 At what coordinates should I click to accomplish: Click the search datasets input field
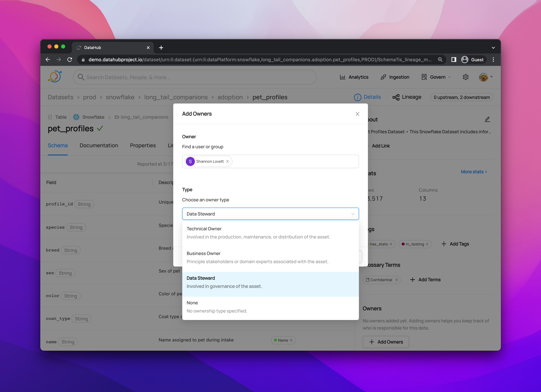tap(194, 77)
